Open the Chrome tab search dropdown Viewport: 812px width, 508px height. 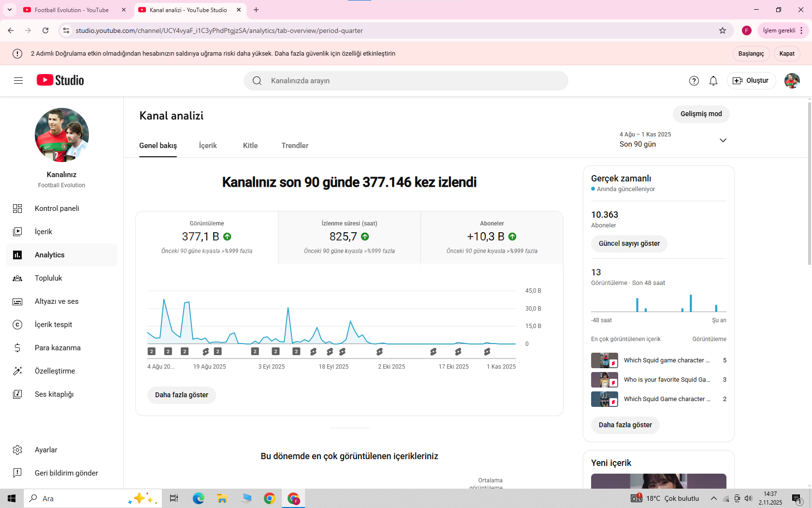pyautogui.click(x=10, y=10)
